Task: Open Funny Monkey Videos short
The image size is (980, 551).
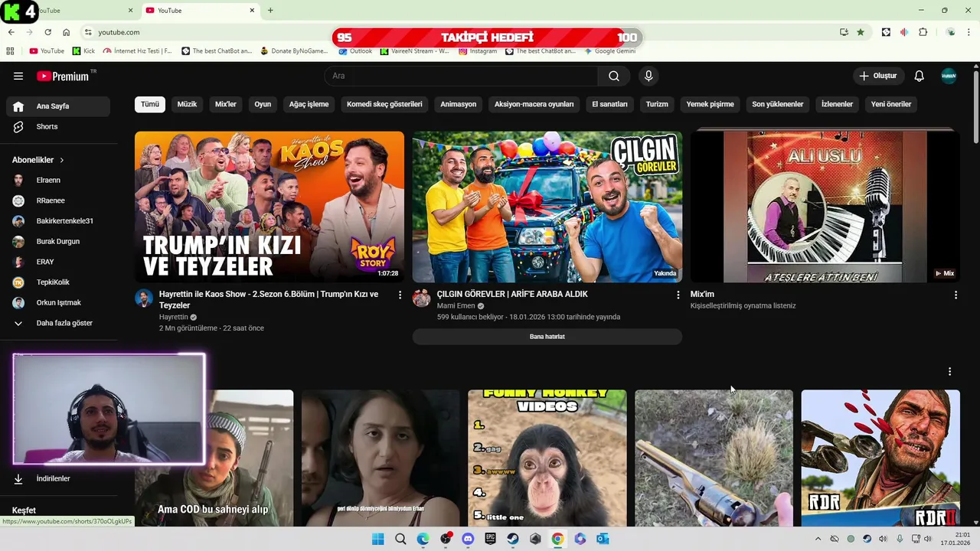Action: (x=547, y=458)
